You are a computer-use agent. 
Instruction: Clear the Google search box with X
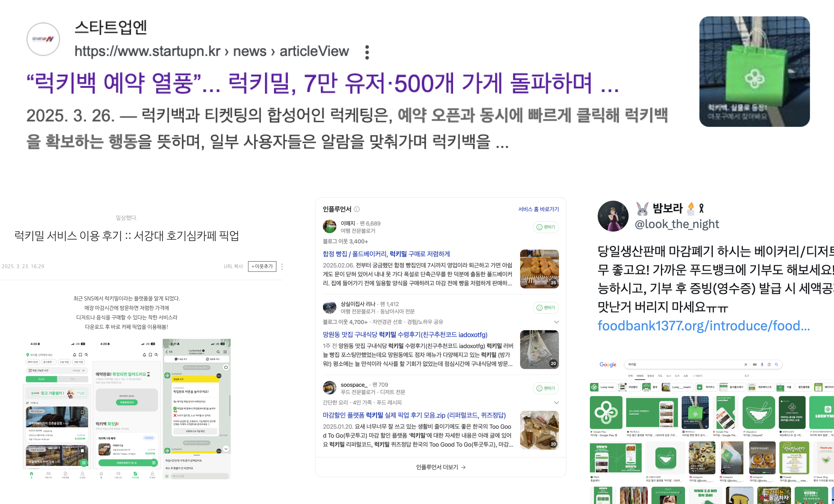coord(746,364)
